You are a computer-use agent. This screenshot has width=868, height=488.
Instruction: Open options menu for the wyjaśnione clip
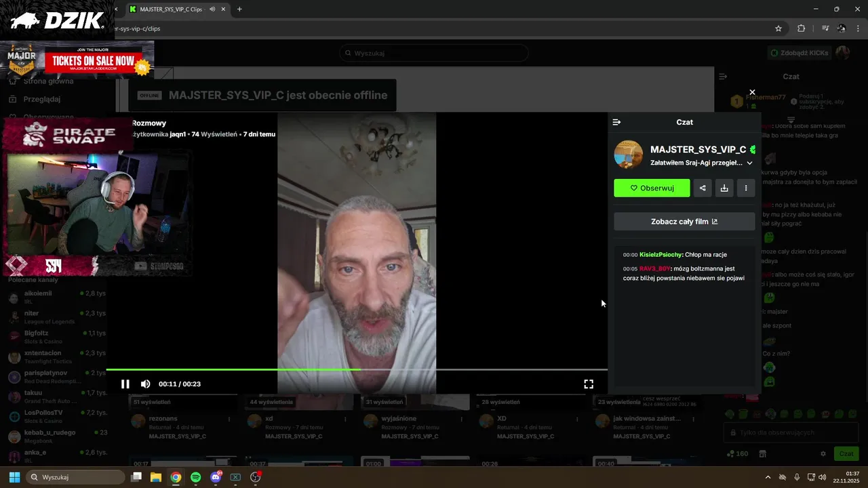coord(461,420)
